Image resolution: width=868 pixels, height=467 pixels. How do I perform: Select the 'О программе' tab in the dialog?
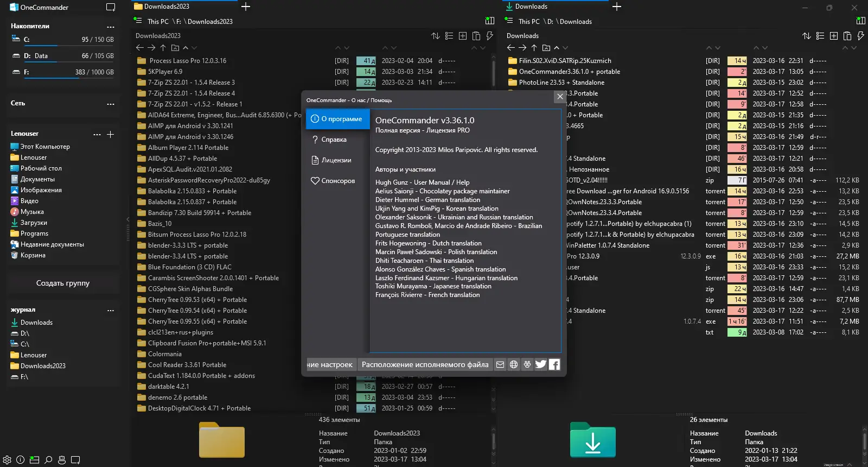pos(337,119)
